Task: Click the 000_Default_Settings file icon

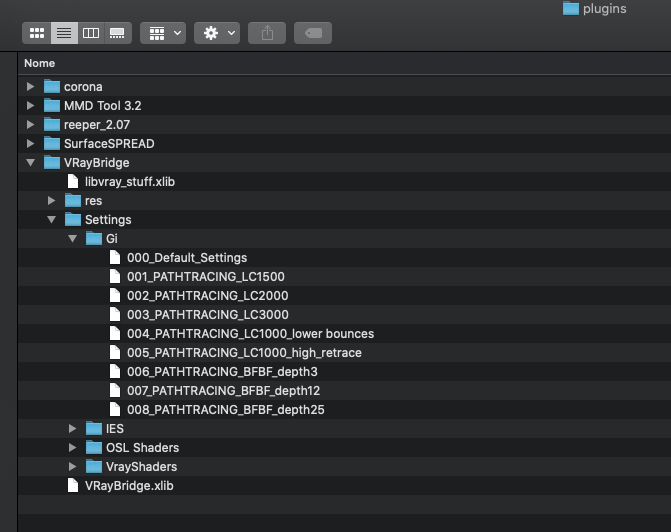Action: click(115, 257)
